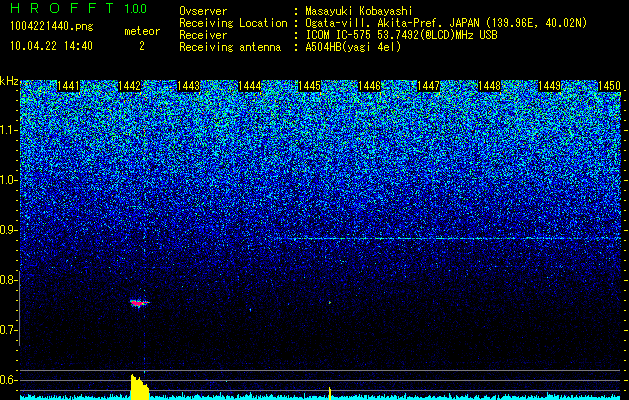Viewport: 629px width, 400px height.
Task: Select the version number 1.0.0
Action: 136,8
